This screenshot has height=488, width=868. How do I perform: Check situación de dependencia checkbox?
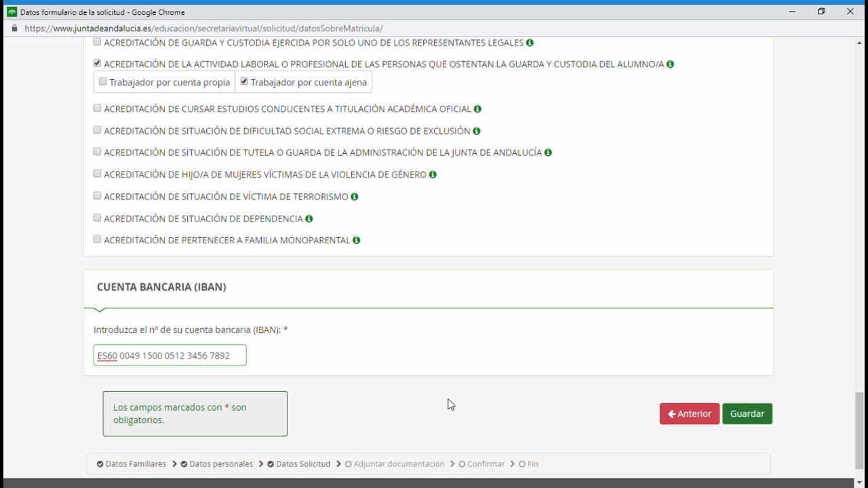point(97,218)
